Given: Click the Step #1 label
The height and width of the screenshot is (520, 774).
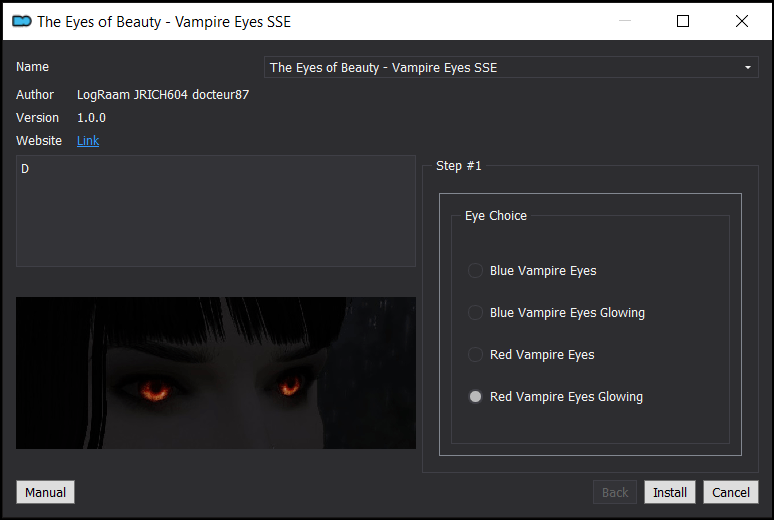Looking at the screenshot, I should click(459, 166).
